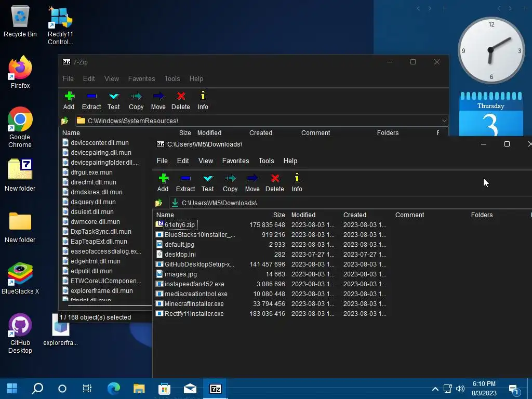
Task: Click the up-folder icon in SystemResources window
Action: (x=65, y=121)
